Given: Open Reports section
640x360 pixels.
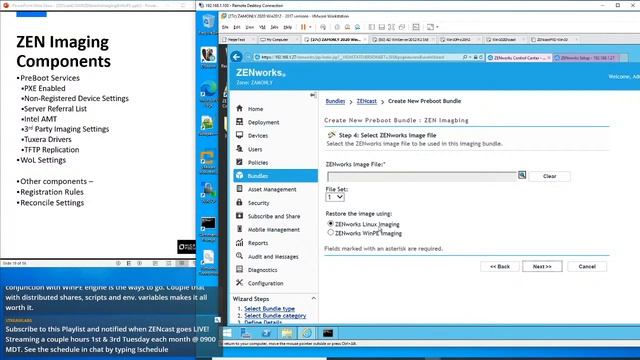Looking at the screenshot, I should [258, 243].
